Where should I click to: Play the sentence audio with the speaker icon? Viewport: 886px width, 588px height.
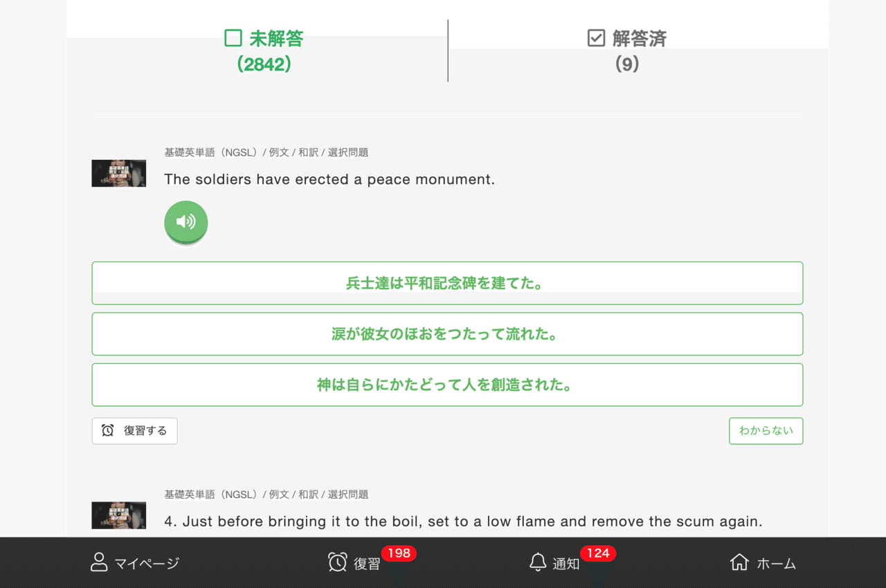(x=186, y=223)
